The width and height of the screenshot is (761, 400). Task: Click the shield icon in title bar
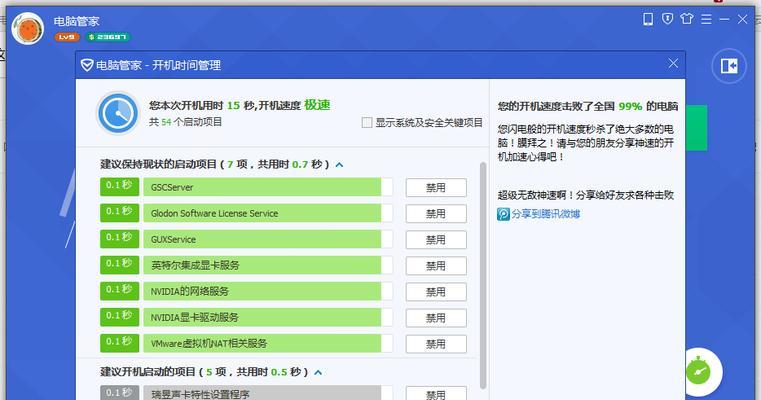668,19
